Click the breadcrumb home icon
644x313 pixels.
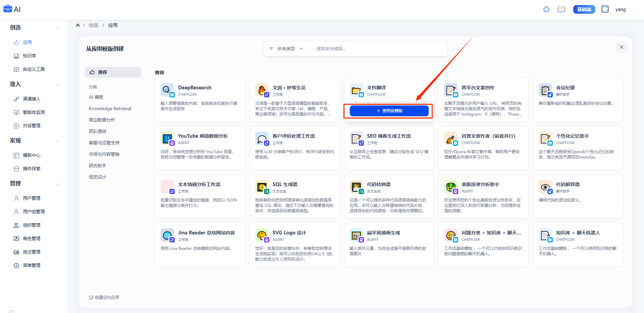click(x=78, y=25)
